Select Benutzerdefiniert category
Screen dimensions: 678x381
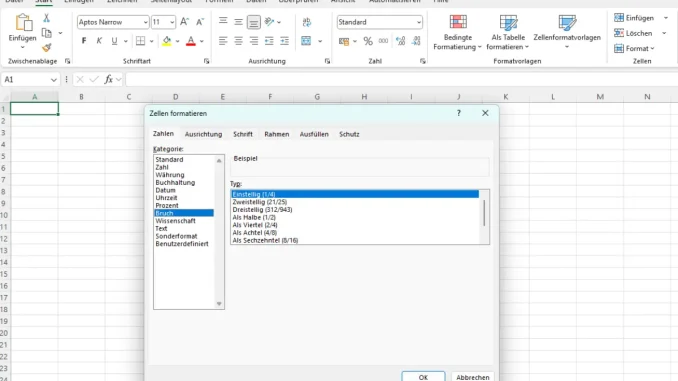[x=182, y=244]
